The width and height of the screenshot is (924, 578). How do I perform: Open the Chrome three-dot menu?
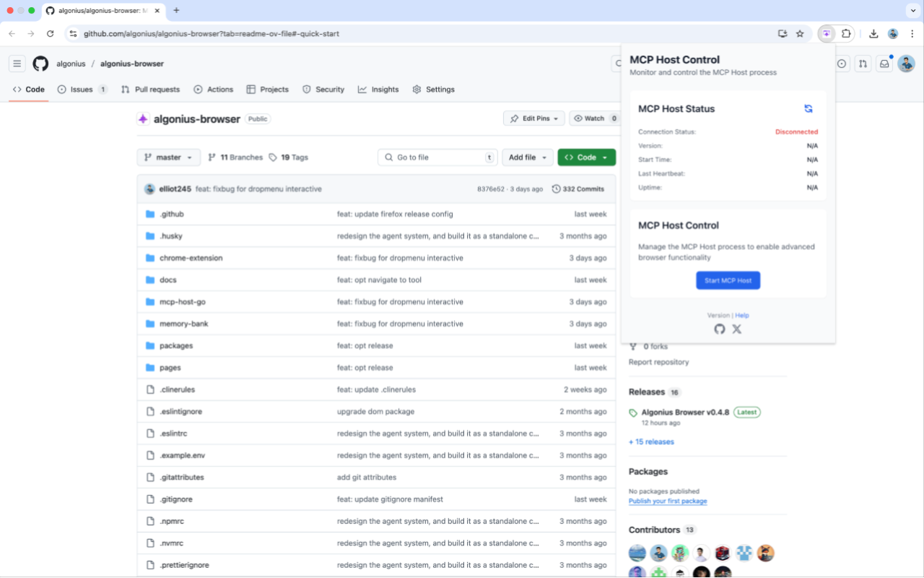(912, 33)
